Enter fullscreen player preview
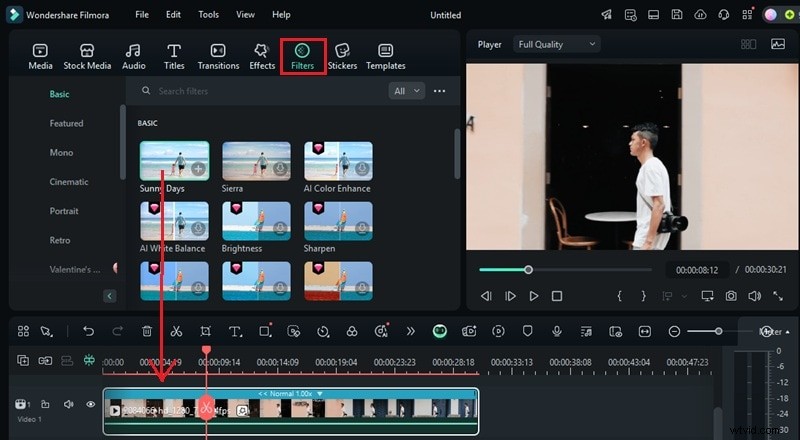The image size is (800, 440). (x=778, y=296)
